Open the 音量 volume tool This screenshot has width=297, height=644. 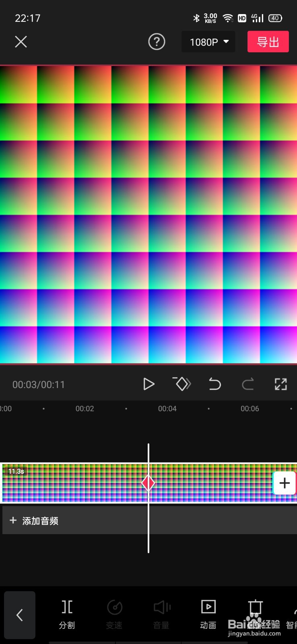click(x=161, y=615)
